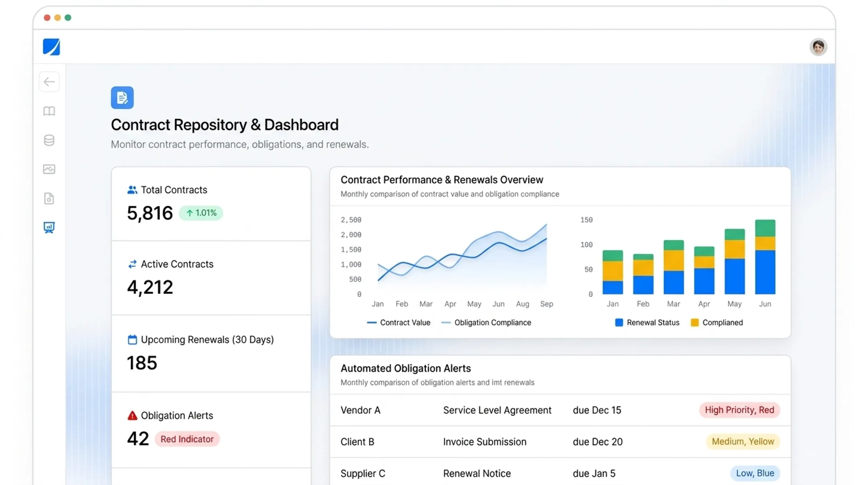The width and height of the screenshot is (868, 485).
Task: Toggle the Complianed legend entry
Action: 717,323
